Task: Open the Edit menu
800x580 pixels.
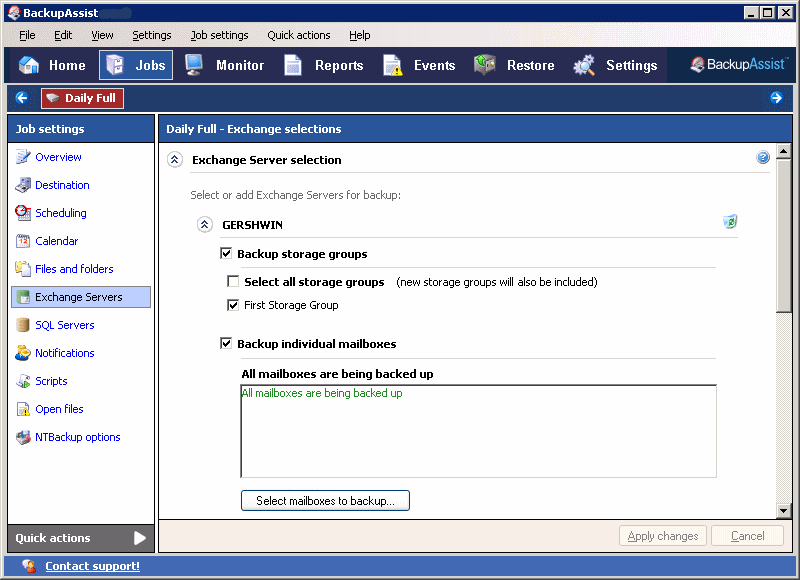Action: pos(63,35)
